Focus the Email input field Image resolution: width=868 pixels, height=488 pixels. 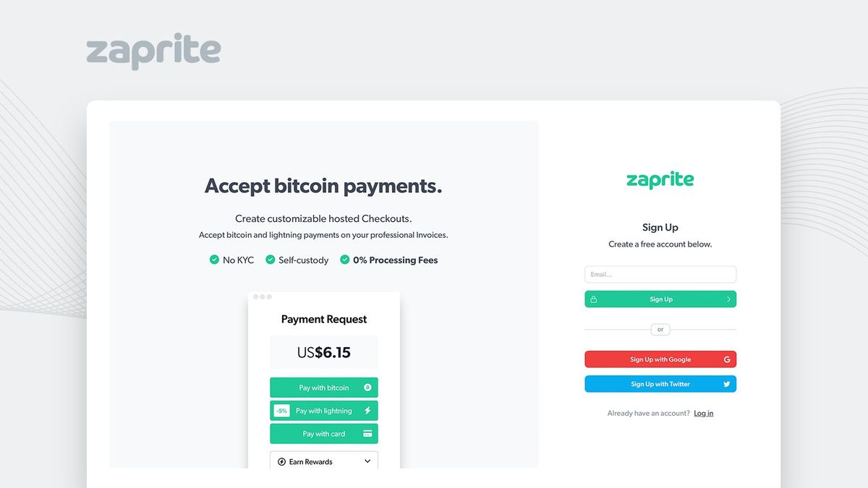660,275
